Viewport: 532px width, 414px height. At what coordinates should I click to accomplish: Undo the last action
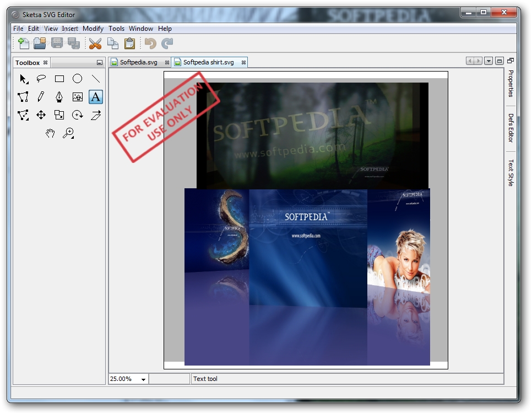[x=150, y=43]
